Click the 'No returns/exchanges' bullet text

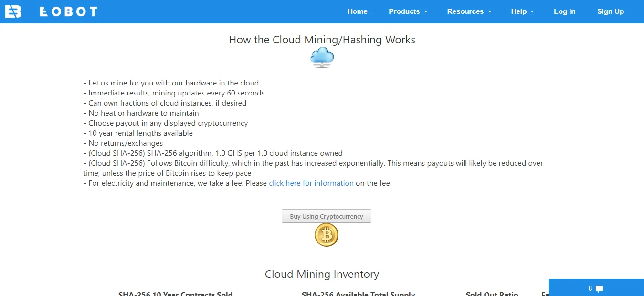[126, 143]
